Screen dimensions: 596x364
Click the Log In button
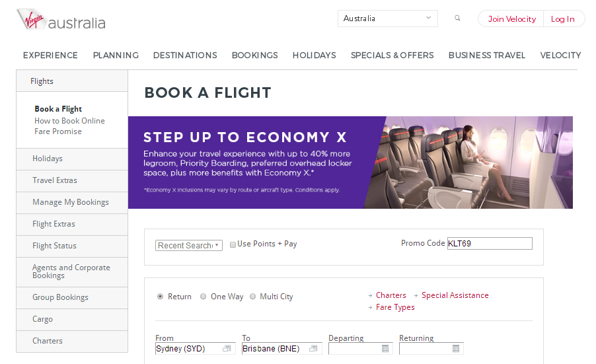tap(563, 19)
